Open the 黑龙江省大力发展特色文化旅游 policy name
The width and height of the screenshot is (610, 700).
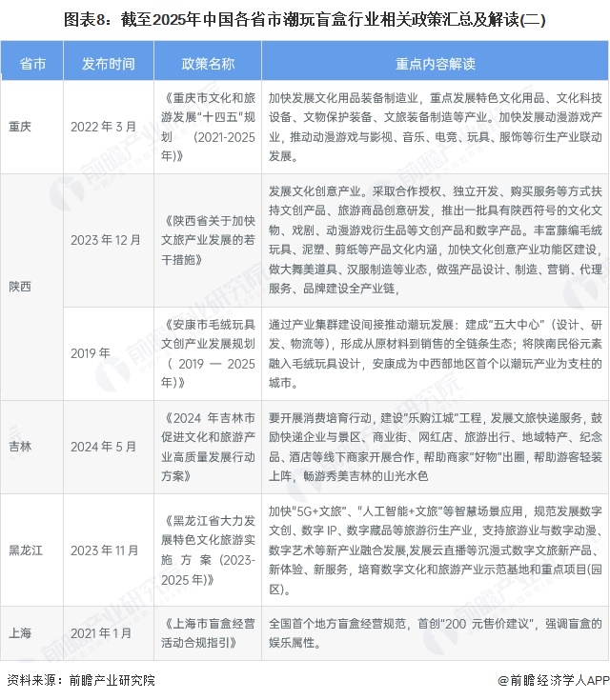(x=207, y=550)
